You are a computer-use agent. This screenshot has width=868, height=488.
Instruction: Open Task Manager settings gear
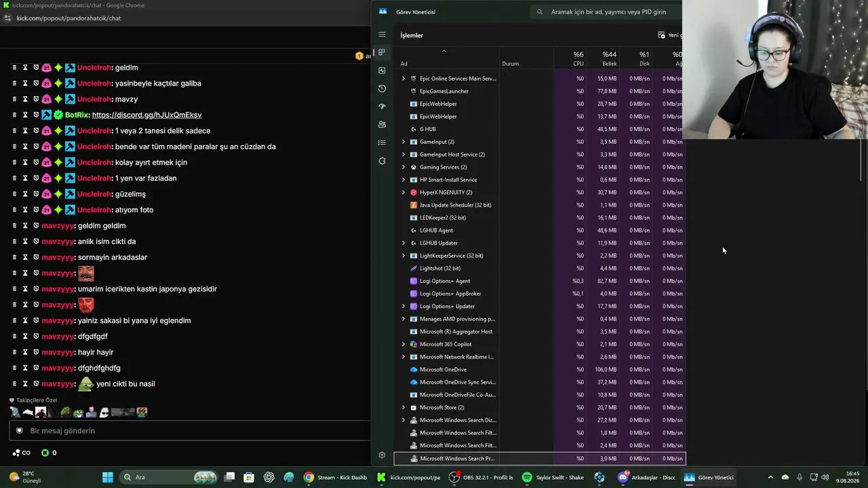382,455
